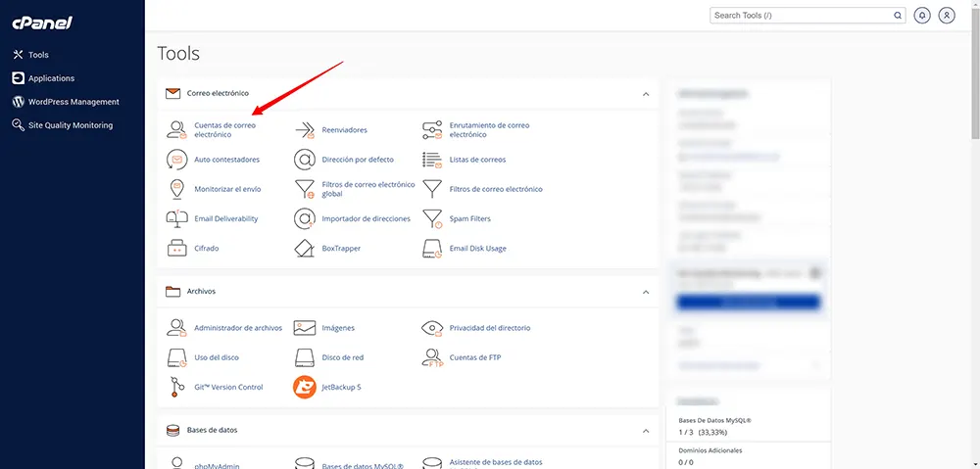Select the Auto contestadores icon
This screenshot has width=980, height=469.
tap(176, 159)
